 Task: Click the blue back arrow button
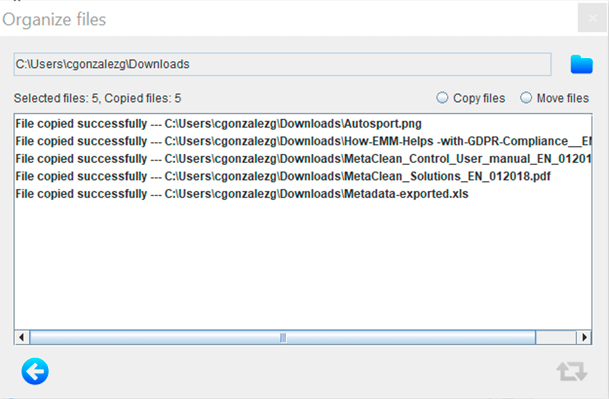(35, 371)
